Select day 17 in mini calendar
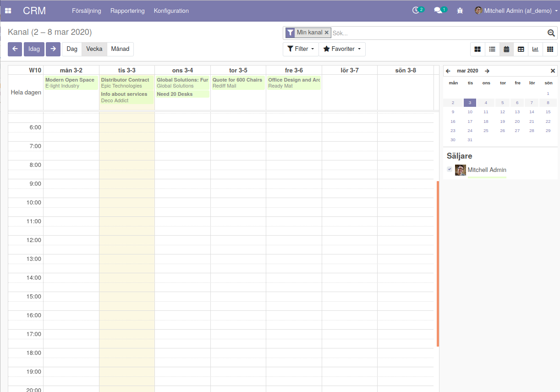 470,121
